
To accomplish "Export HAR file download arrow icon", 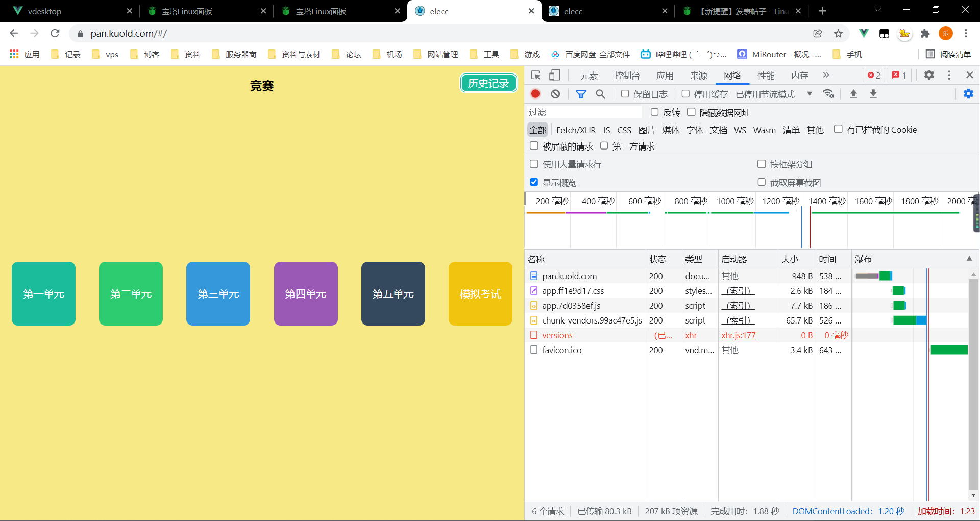I will click(873, 94).
